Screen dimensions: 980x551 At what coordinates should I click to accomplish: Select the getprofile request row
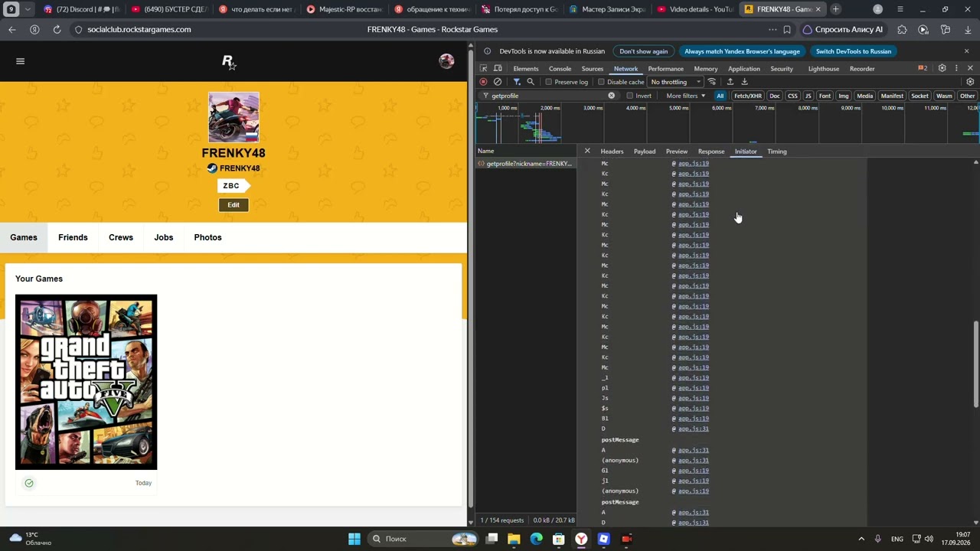pos(527,164)
